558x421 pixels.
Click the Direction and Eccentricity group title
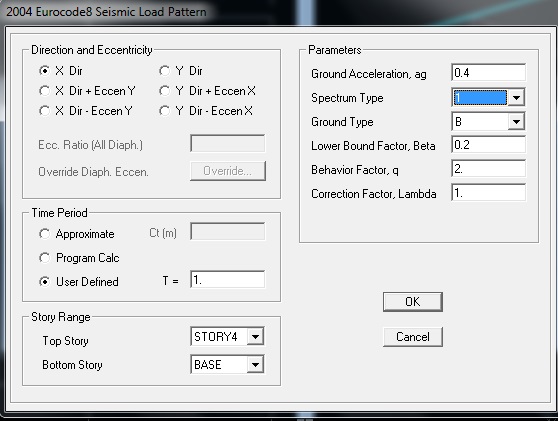92,50
